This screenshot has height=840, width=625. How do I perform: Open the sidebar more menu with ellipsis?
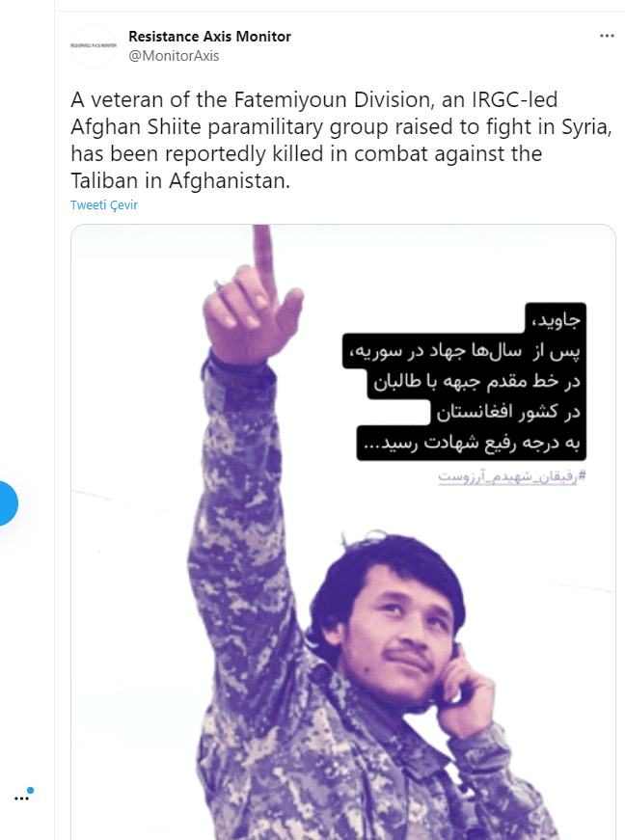21,799
